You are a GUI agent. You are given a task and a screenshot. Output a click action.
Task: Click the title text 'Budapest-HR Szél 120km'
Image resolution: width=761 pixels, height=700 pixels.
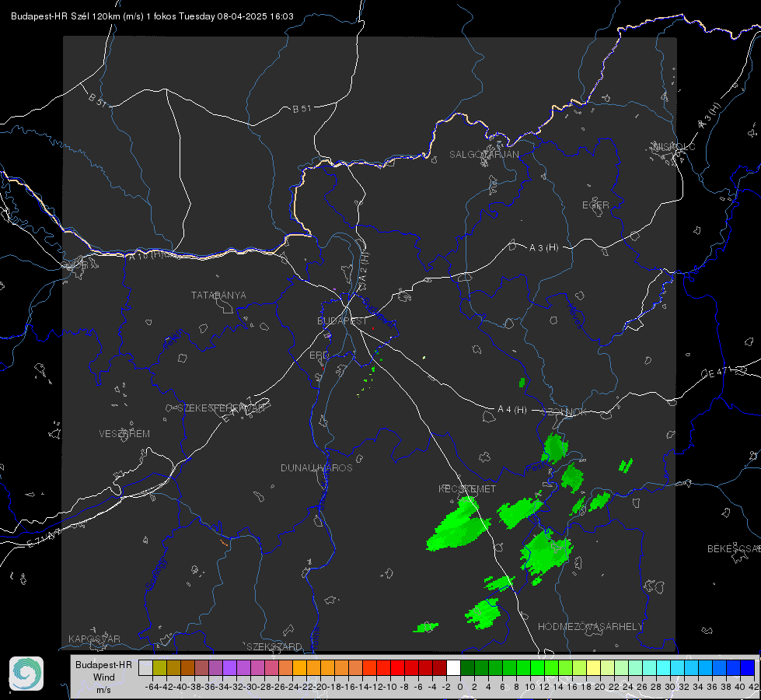pos(65,16)
